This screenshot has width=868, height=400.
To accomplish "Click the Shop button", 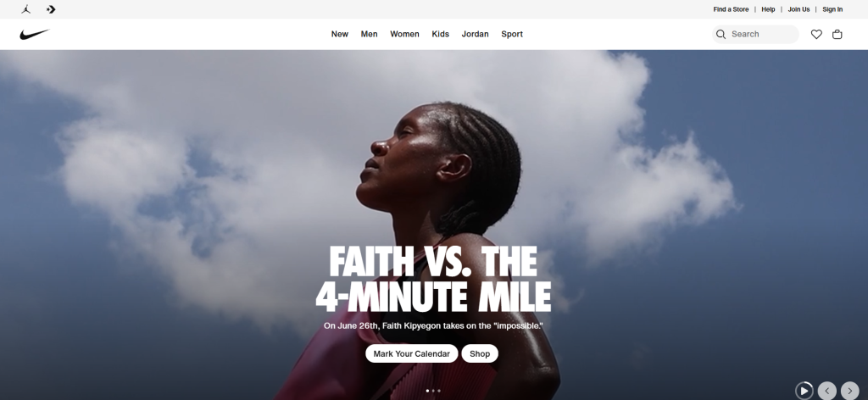I will [x=480, y=353].
